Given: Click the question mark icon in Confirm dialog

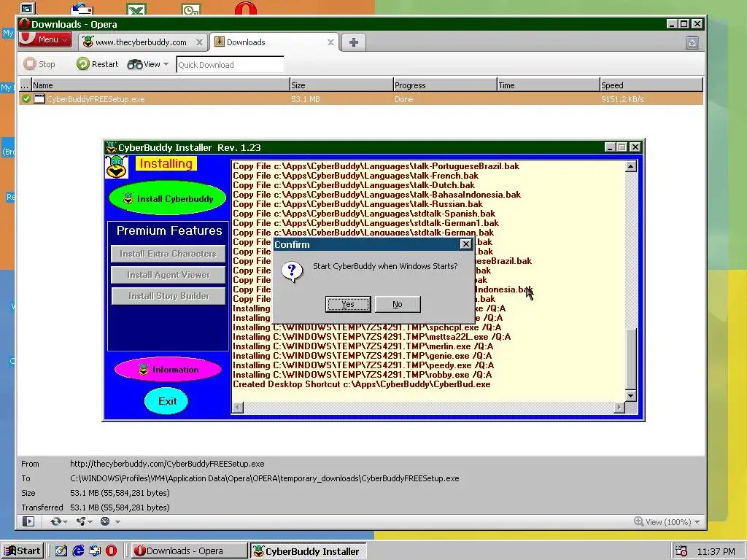Looking at the screenshot, I should (292, 272).
